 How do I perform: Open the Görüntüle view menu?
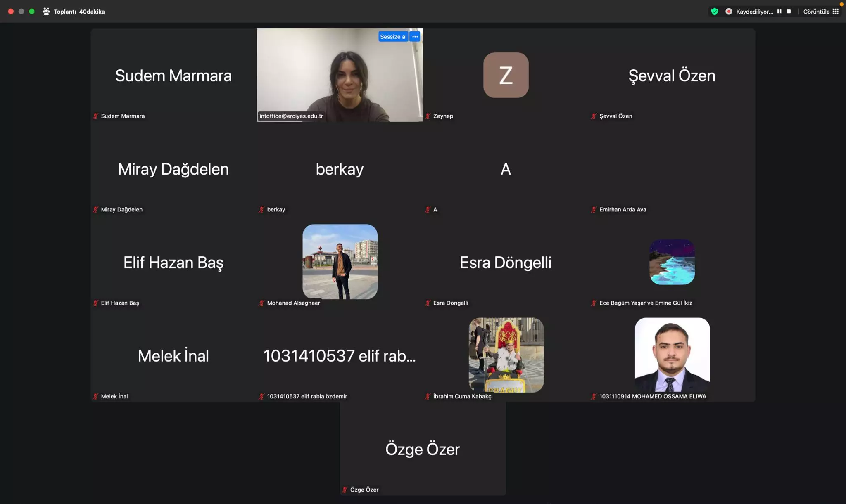click(x=820, y=12)
